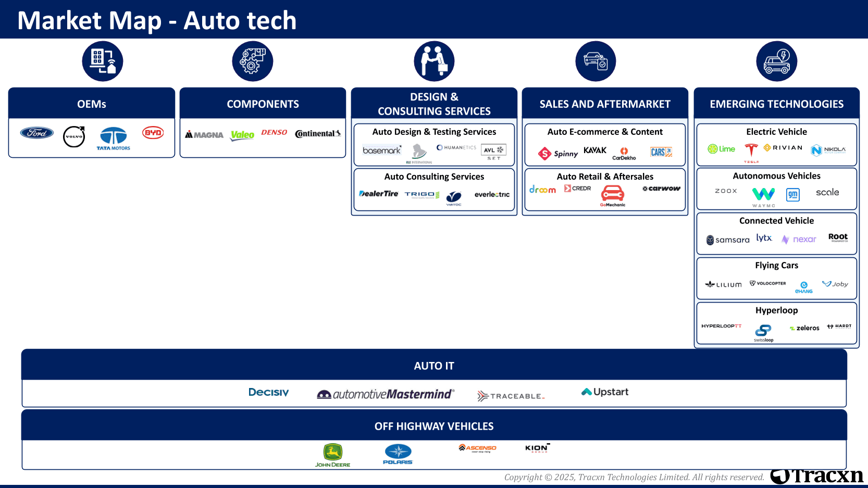Click the Auto Consulting Services heading
868x488 pixels.
coord(434,177)
